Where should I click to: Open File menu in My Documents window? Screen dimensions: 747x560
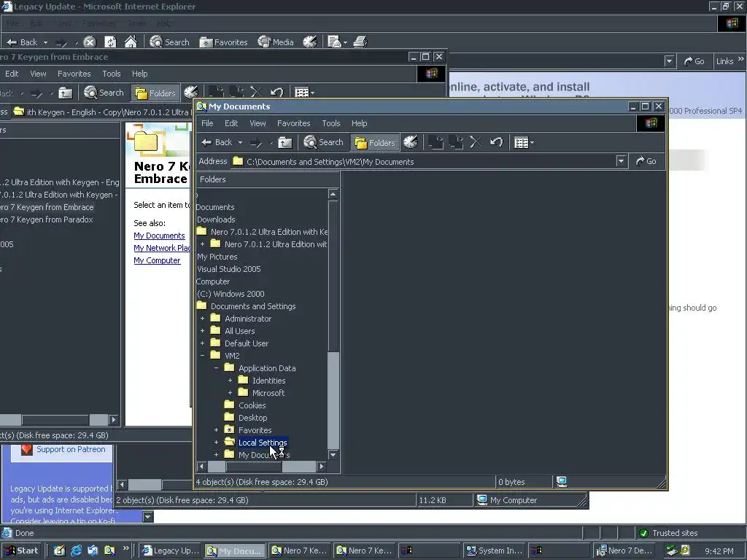207,123
